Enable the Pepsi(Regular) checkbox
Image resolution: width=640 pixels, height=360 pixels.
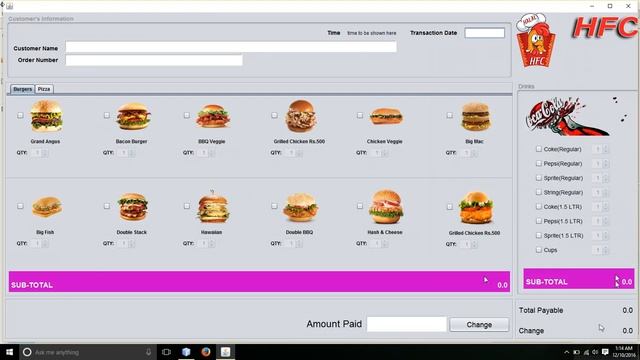pos(539,163)
